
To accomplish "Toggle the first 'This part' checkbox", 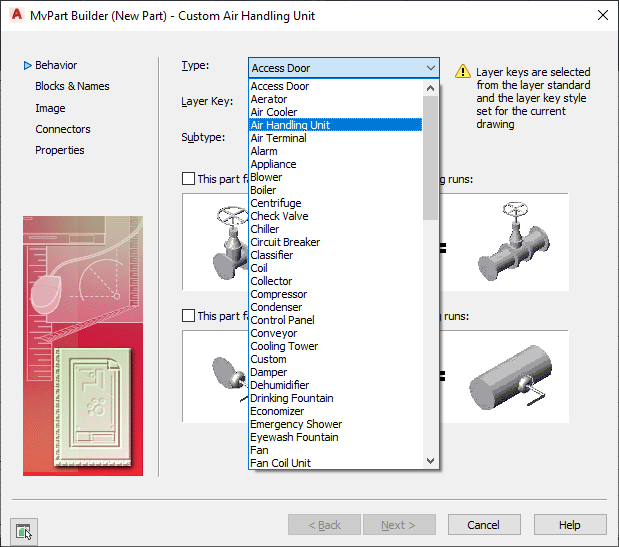I will [188, 178].
